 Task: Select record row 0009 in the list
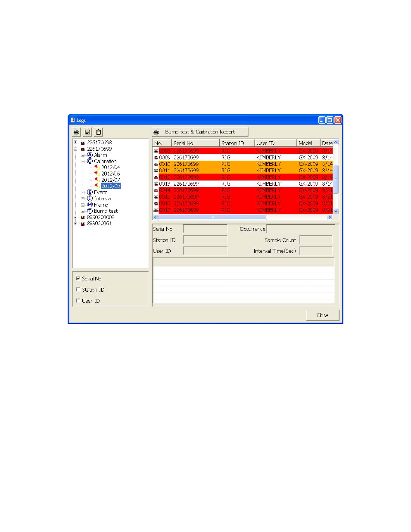coord(243,158)
